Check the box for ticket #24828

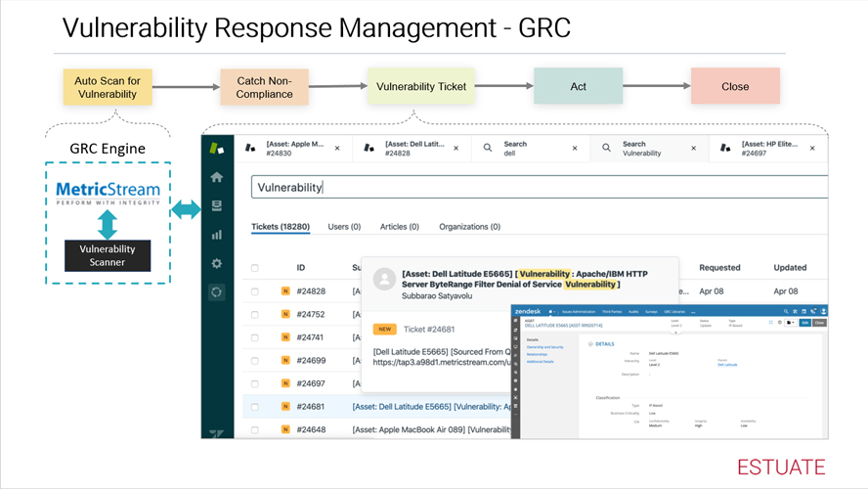[x=255, y=291]
